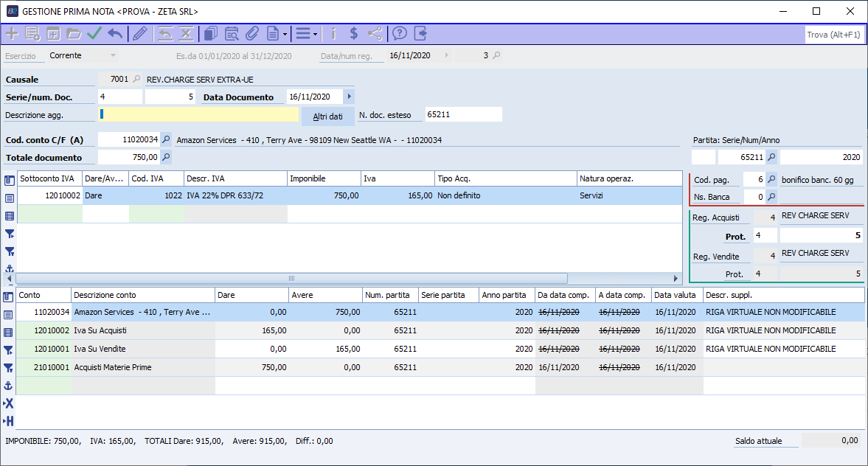Open the Data Documento date picker arrow
868x466 pixels.
pos(349,97)
